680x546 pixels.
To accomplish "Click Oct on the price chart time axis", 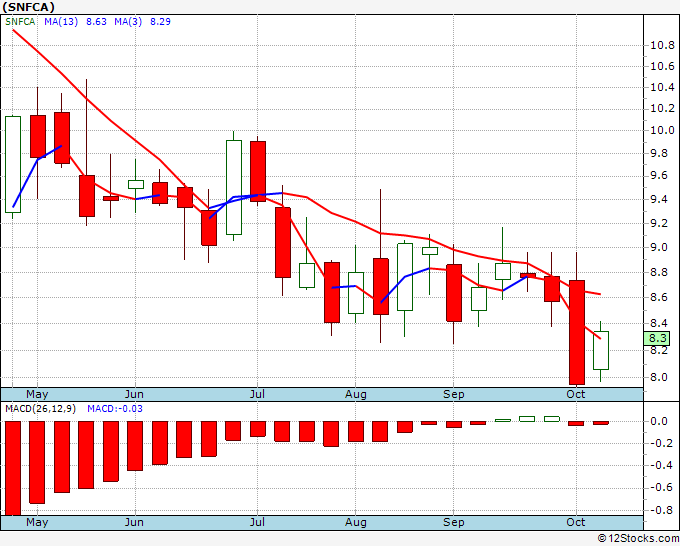I will [576, 394].
